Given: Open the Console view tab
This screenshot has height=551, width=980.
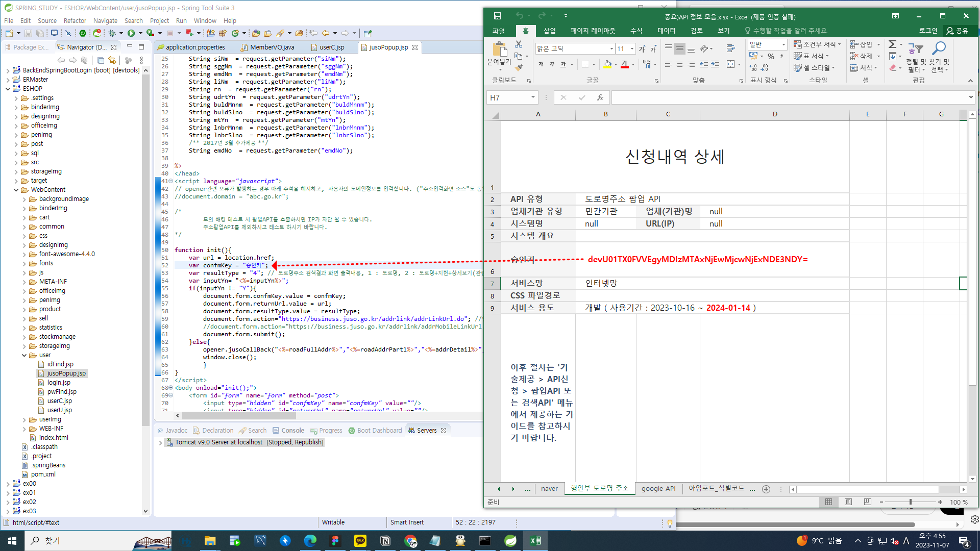Looking at the screenshot, I should click(292, 431).
